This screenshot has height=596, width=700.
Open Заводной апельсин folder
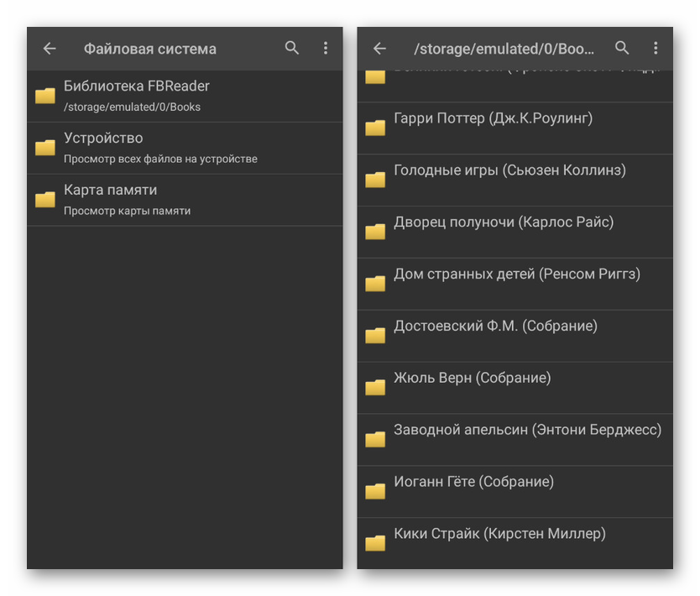[x=527, y=430]
